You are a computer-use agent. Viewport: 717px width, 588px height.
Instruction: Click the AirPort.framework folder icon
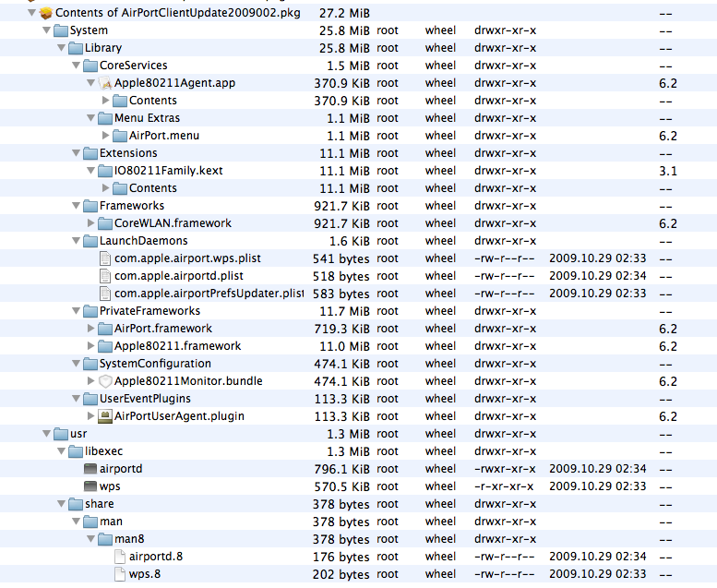click(x=105, y=329)
